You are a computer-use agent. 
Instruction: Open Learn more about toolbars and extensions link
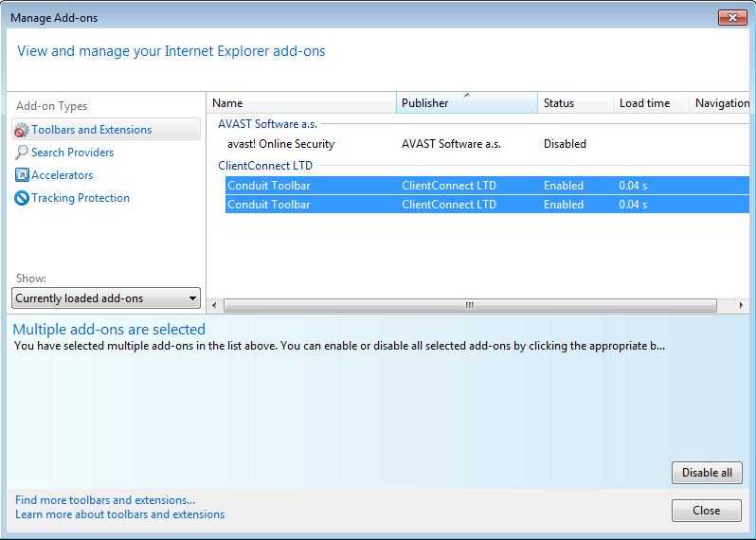tap(120, 514)
